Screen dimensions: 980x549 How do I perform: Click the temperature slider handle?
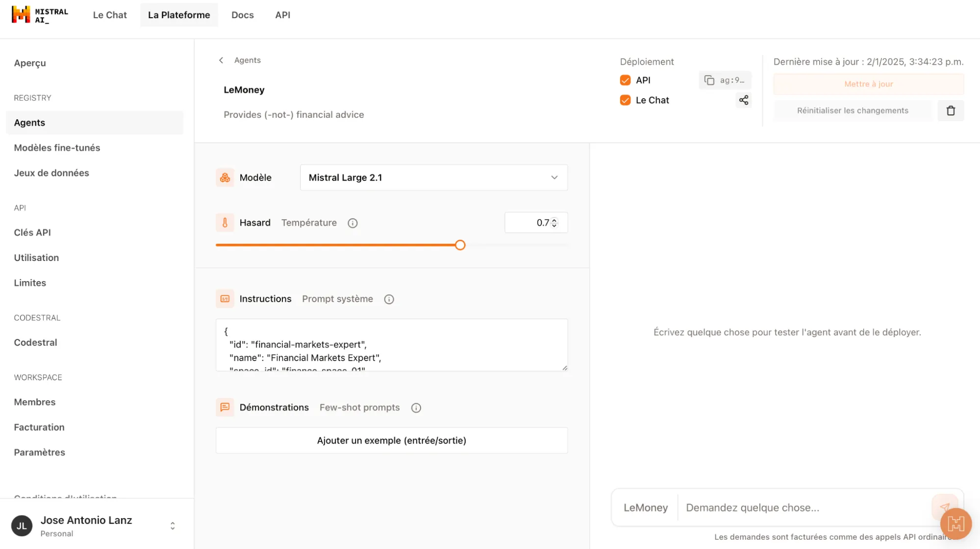(x=460, y=245)
